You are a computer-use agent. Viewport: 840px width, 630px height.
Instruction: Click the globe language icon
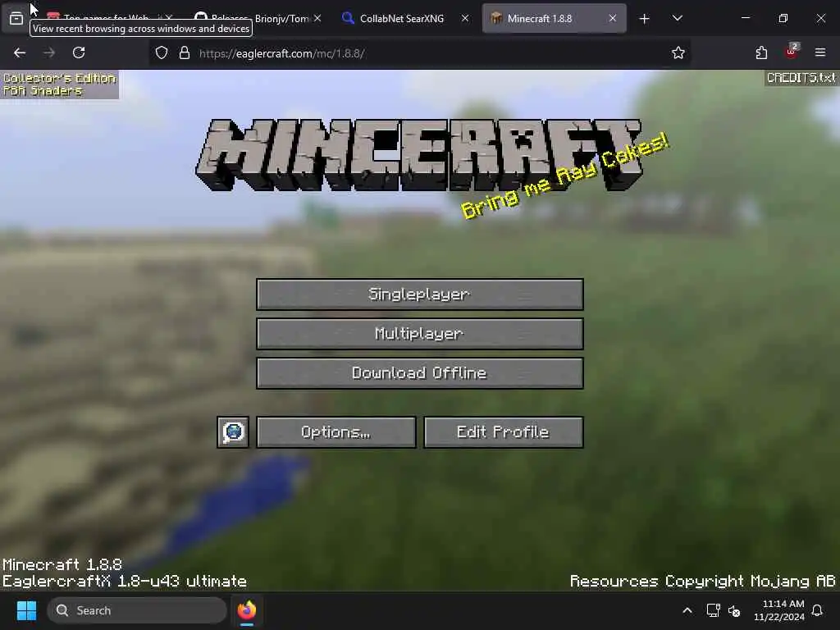pos(233,431)
